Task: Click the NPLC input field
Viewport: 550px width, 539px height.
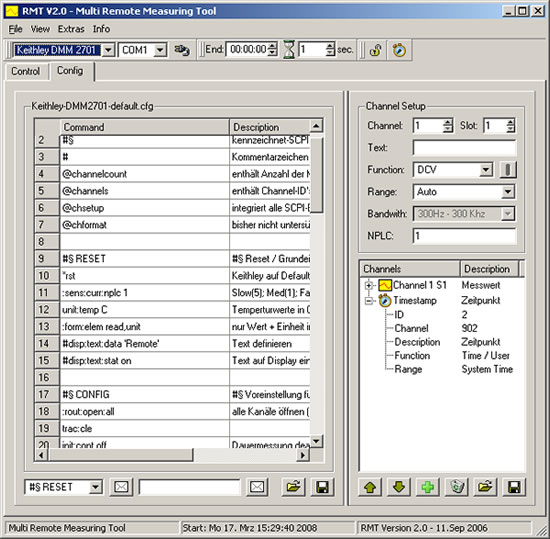Action: click(x=464, y=236)
